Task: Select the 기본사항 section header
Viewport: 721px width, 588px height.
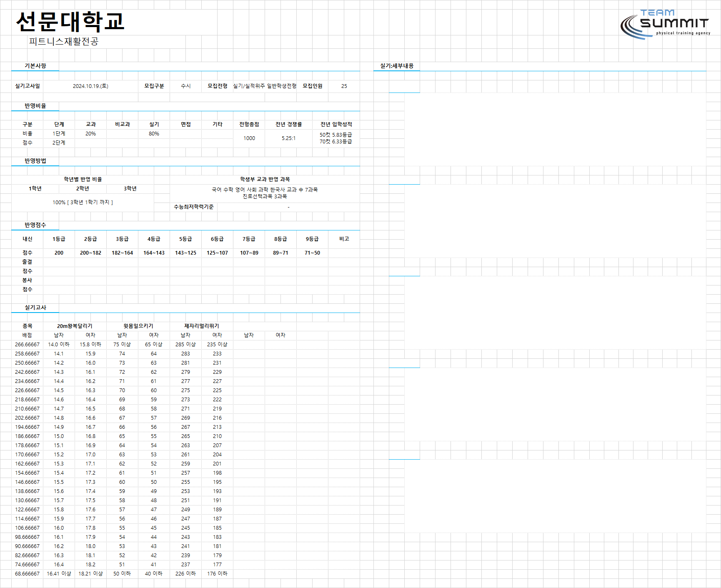Action: [35, 66]
